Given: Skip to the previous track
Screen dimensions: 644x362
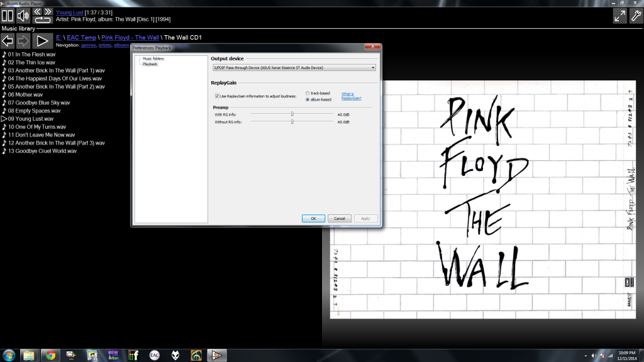Looking at the screenshot, I should pyautogui.click(x=37, y=11).
